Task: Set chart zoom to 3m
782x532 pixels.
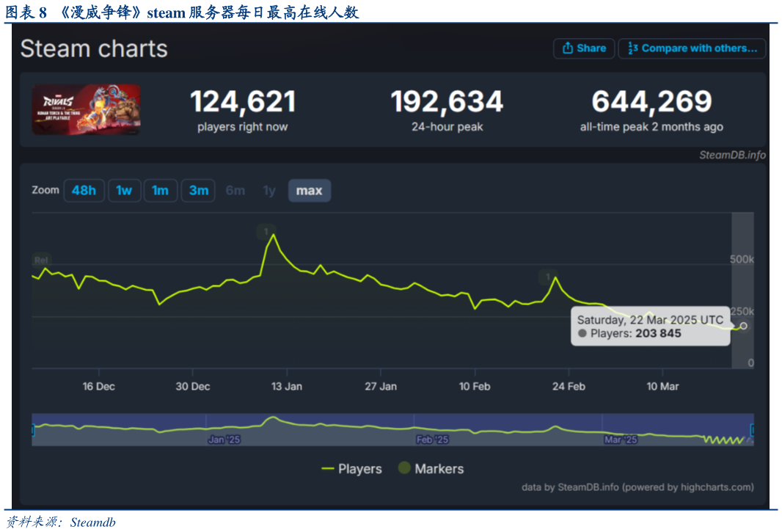Action: coord(198,191)
